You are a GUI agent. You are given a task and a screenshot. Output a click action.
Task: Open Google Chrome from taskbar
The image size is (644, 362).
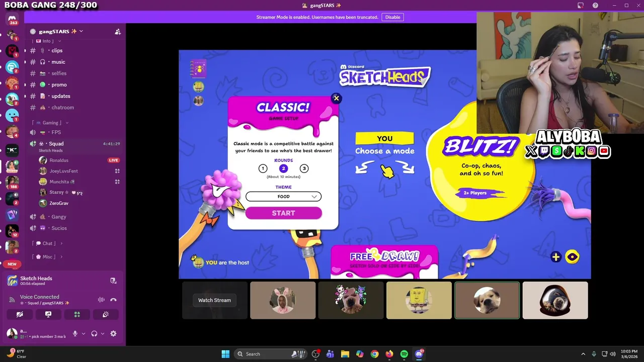374,354
